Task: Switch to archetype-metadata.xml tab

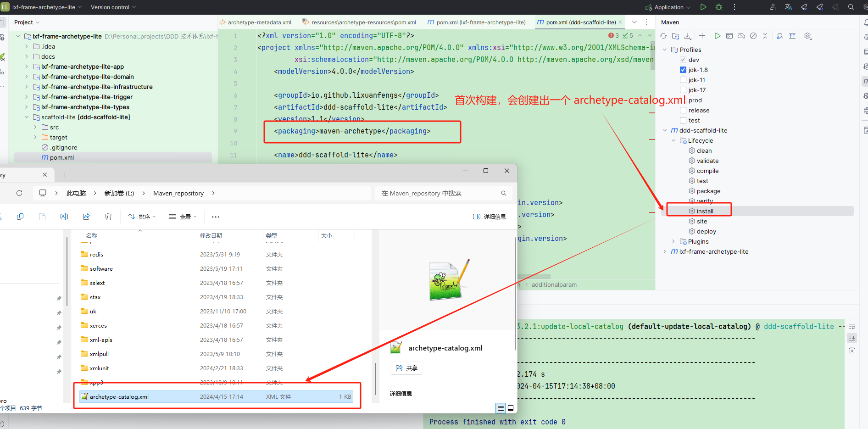Action: [x=255, y=22]
